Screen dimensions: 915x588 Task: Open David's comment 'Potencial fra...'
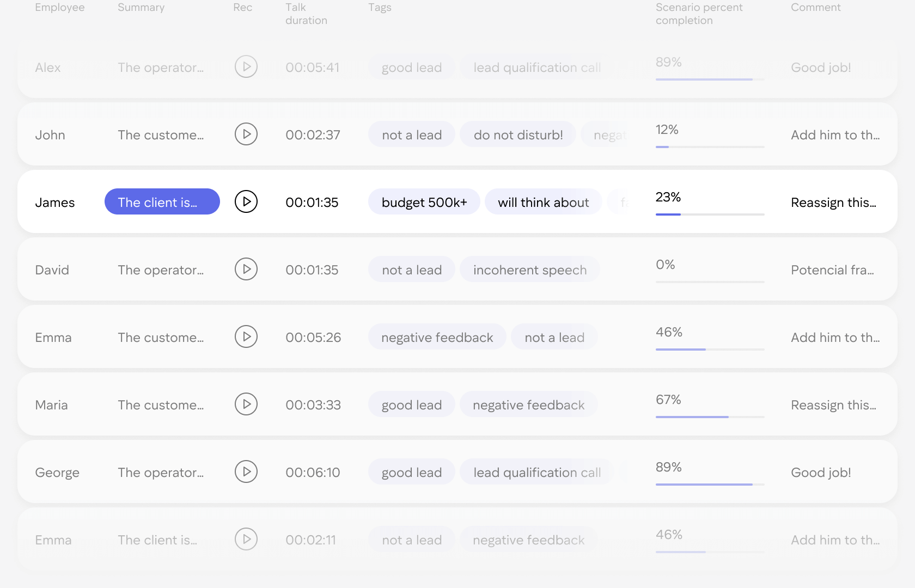coord(832,270)
